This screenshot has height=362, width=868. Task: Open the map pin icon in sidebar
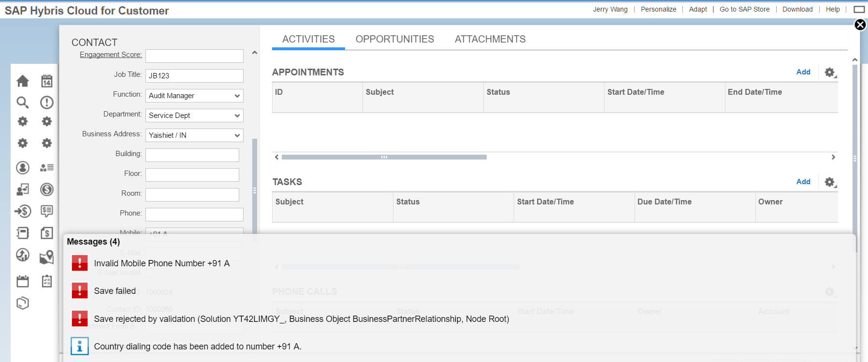(47, 257)
